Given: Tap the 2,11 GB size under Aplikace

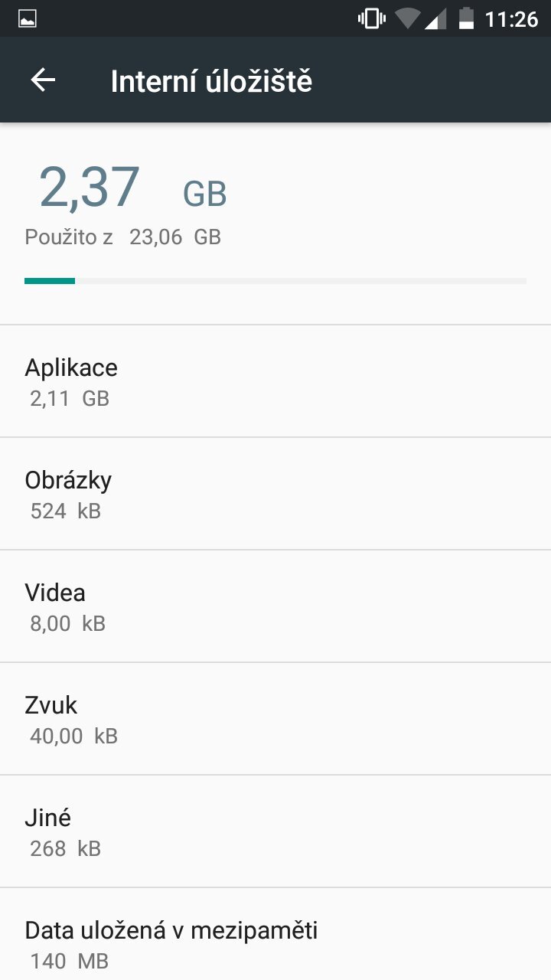Looking at the screenshot, I should pos(70,398).
